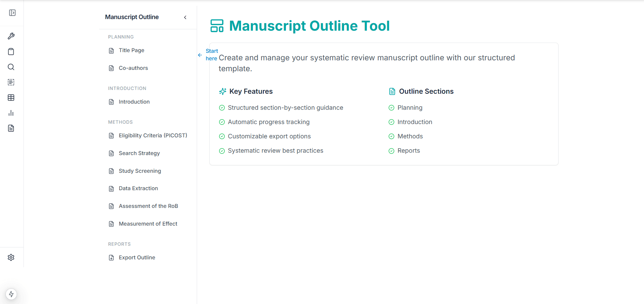644x304 pixels.
Task: Click the lightning bolt button
Action: tap(11, 294)
